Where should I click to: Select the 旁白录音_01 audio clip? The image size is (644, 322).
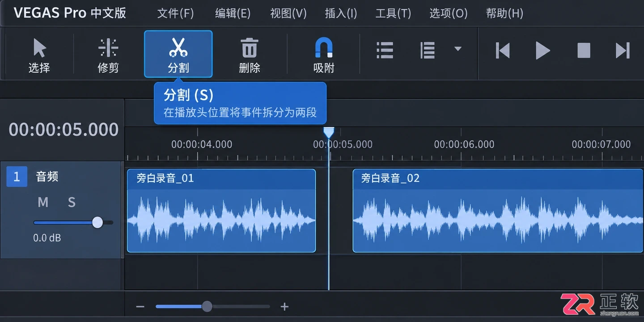[x=221, y=211]
